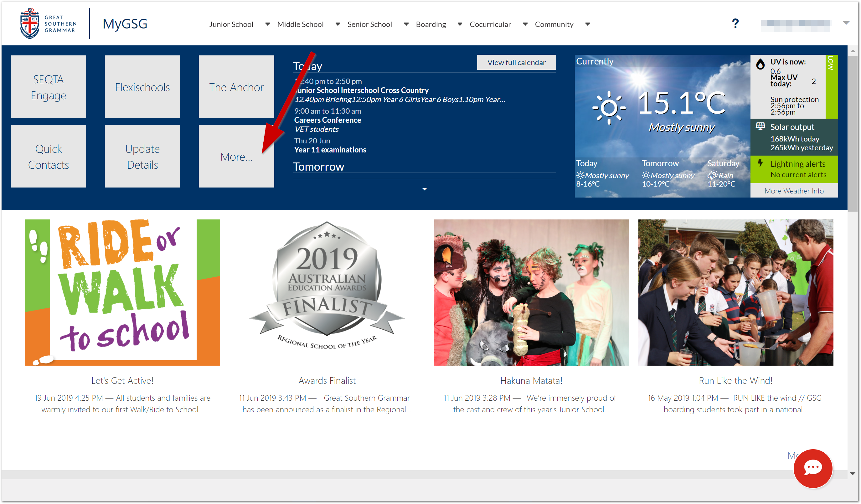Image resolution: width=861 pixels, height=504 pixels.
Task: Open the More... tile
Action: 236,156
